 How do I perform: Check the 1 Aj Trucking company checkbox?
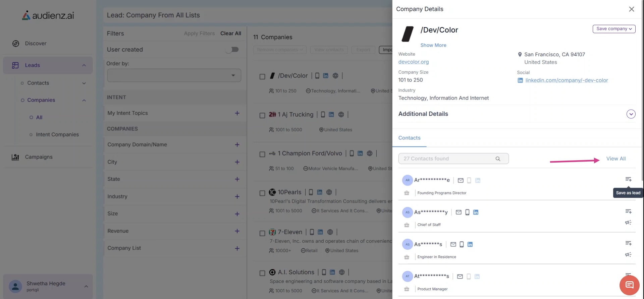click(262, 115)
